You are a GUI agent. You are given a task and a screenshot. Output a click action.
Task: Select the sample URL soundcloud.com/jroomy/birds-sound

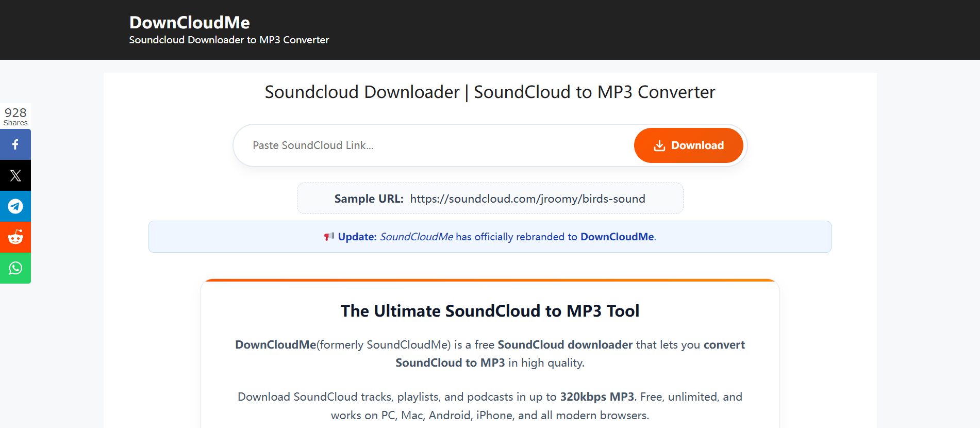point(527,199)
